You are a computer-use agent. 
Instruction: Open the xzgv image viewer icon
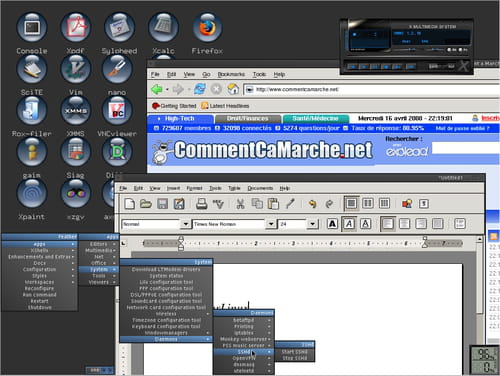pos(76,193)
